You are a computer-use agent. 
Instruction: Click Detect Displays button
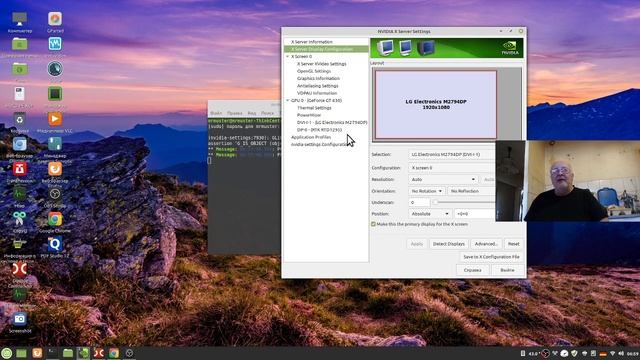(x=449, y=244)
